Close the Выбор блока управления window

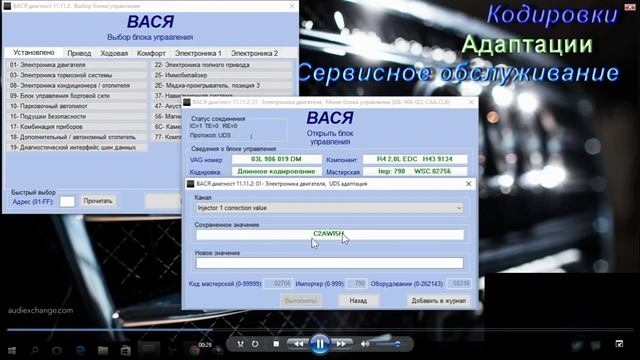(x=291, y=6)
